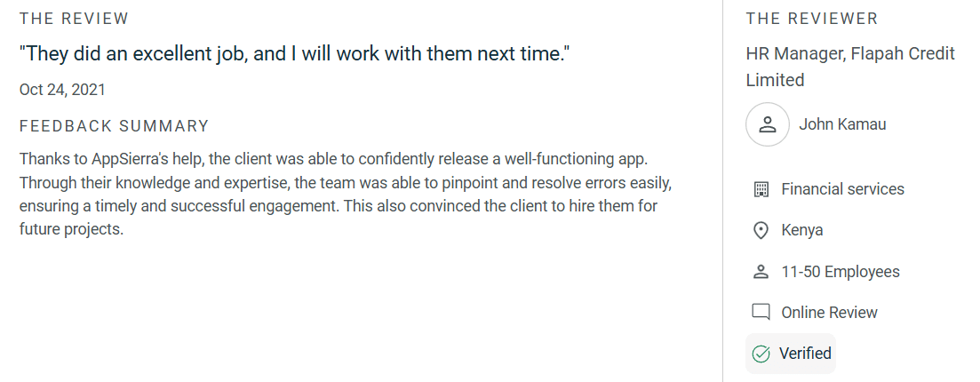Click the Financial services label
The height and width of the screenshot is (382, 980).
point(842,189)
